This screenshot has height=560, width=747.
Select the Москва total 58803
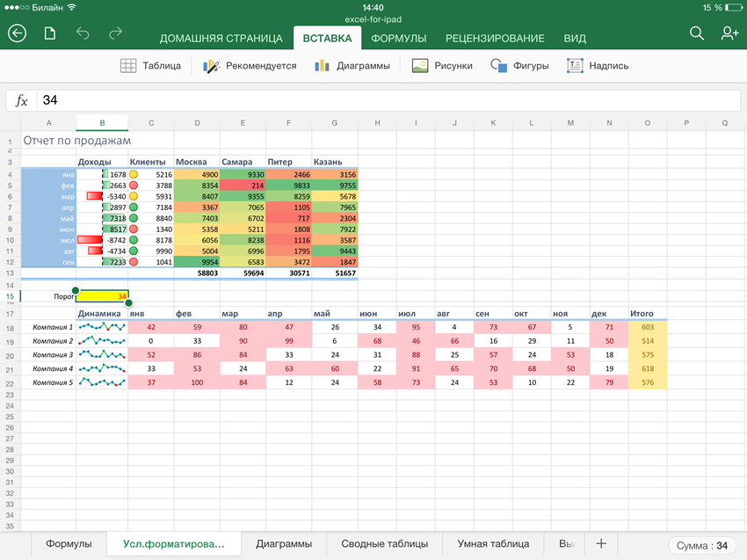point(197,273)
